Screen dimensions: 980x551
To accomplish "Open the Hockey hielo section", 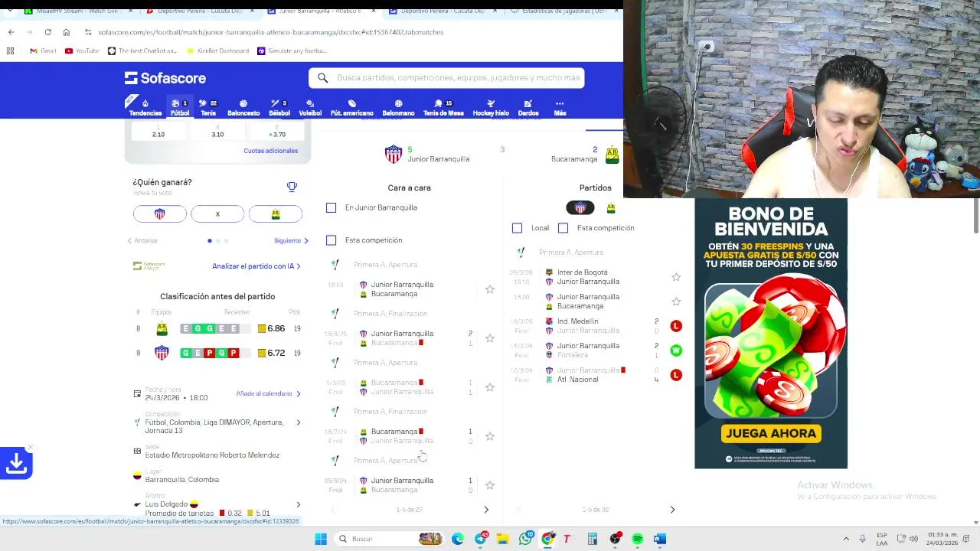I will click(x=491, y=107).
